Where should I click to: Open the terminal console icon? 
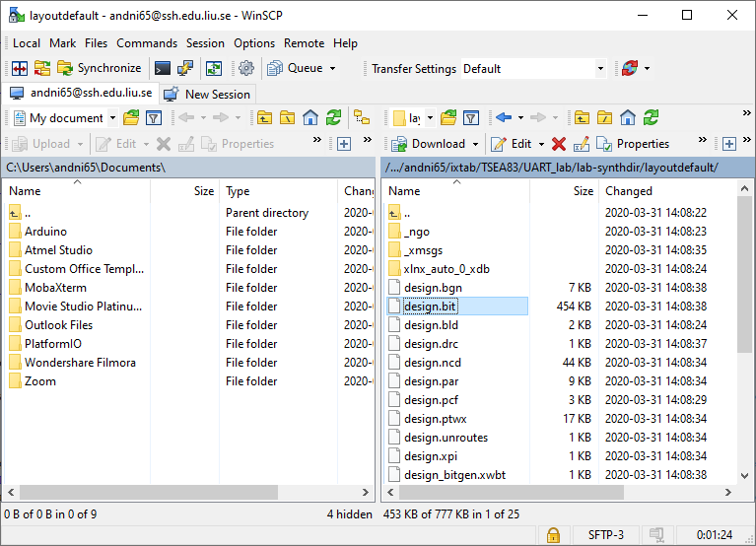[163, 68]
